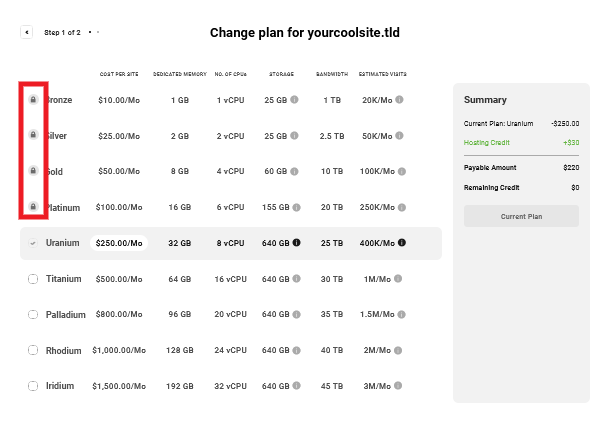Viewport: 610px width, 428px height.
Task: Click the lock icon beside Gold
Action: (x=33, y=171)
